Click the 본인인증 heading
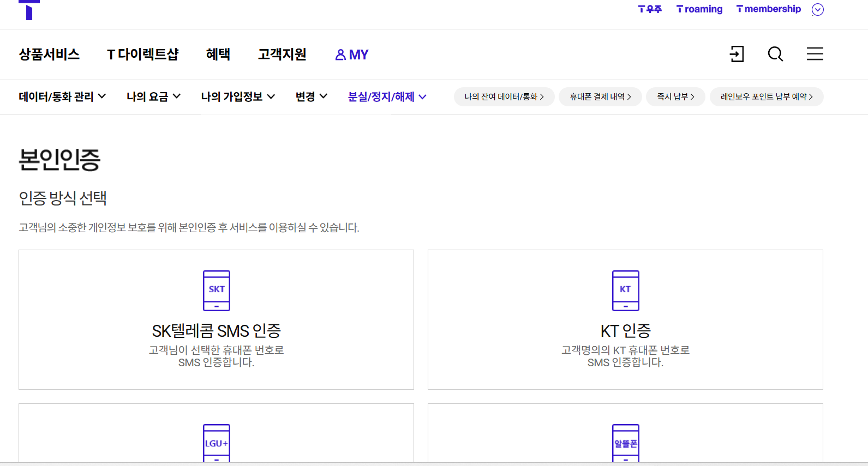The width and height of the screenshot is (868, 466). point(60,160)
